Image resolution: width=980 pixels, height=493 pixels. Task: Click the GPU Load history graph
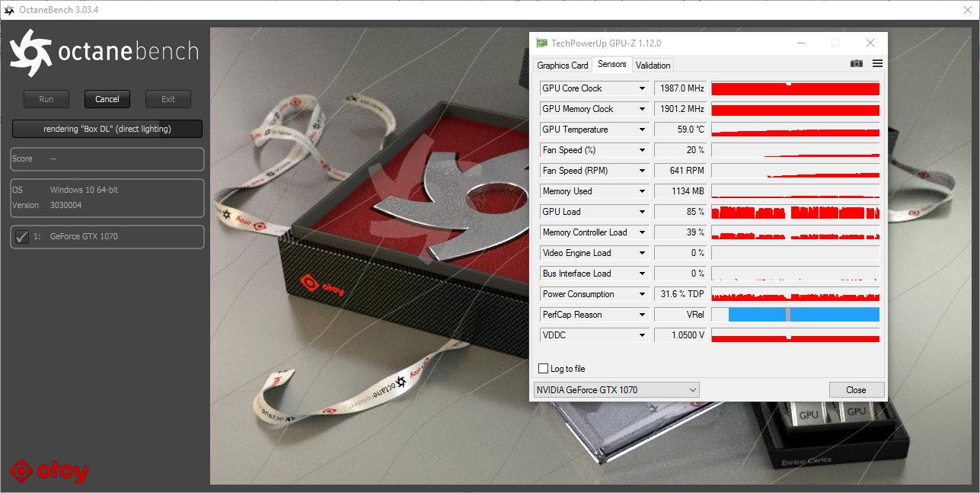796,212
